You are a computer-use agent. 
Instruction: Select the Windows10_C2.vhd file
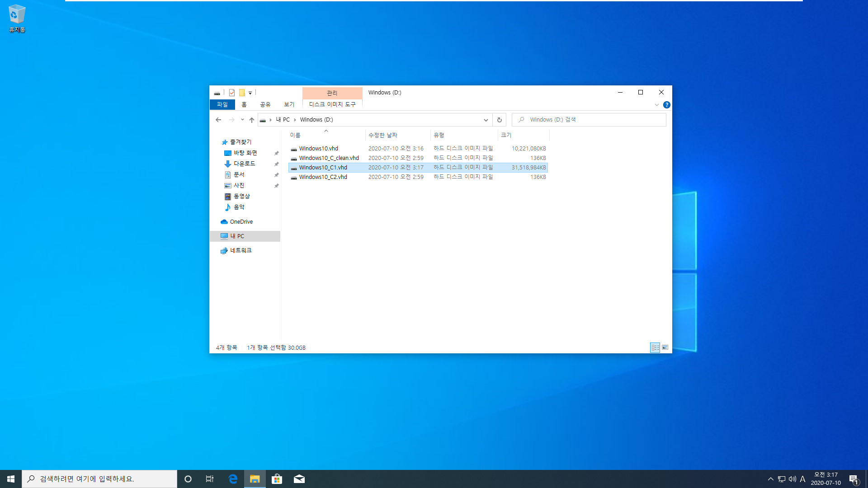(x=418, y=177)
